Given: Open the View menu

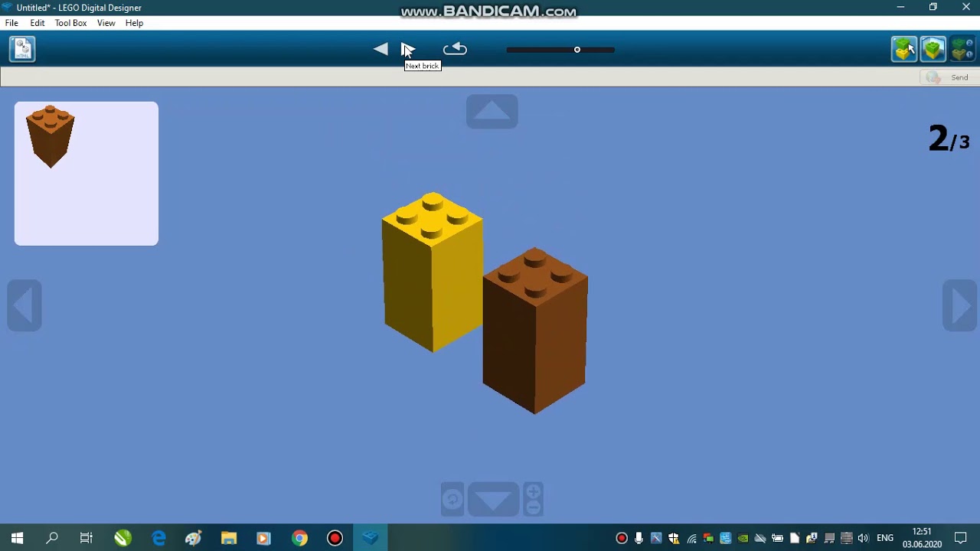Looking at the screenshot, I should 106,23.
